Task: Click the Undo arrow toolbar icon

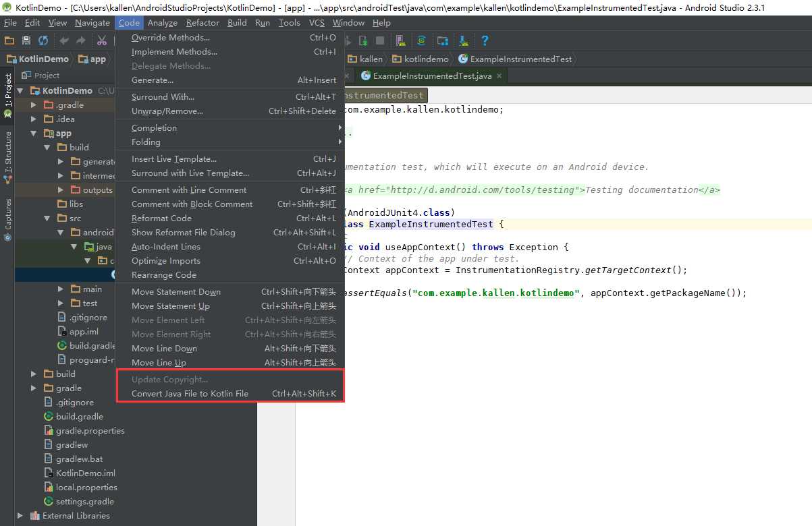Action: point(64,41)
